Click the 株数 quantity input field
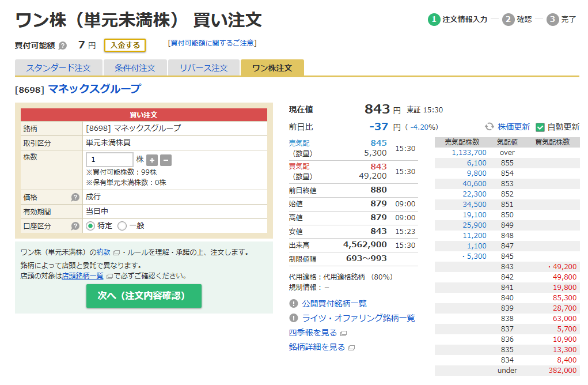588x385 pixels. (109, 160)
